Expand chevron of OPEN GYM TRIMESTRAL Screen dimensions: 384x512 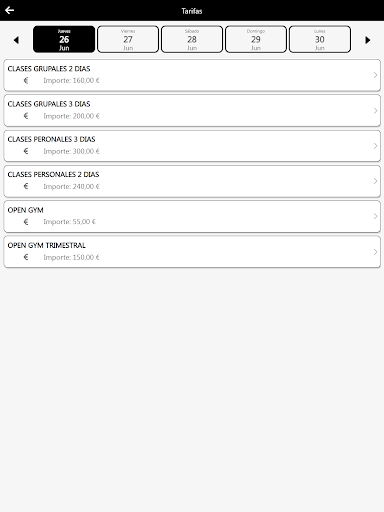(x=375, y=252)
